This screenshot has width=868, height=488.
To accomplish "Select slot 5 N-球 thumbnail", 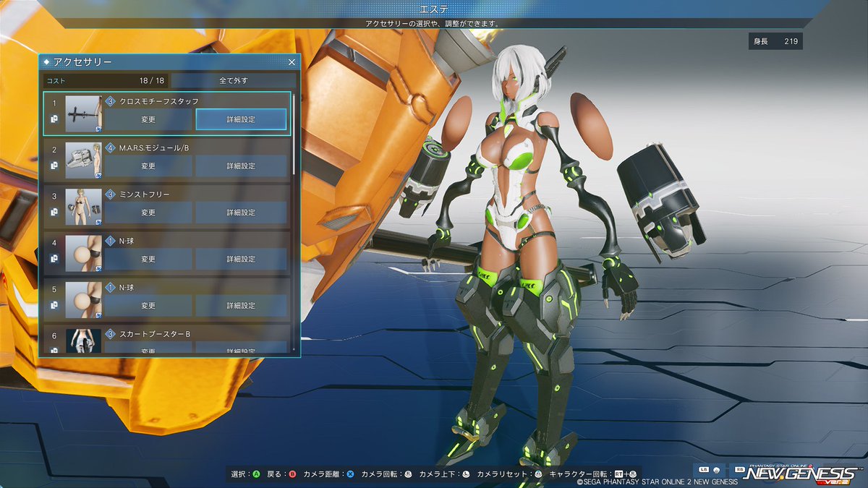I will point(83,300).
